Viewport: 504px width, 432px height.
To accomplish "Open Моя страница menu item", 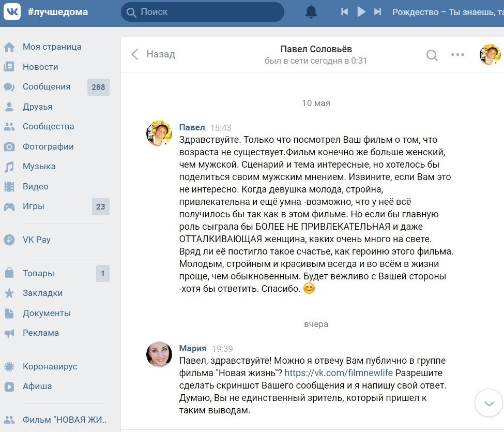I will [52, 47].
